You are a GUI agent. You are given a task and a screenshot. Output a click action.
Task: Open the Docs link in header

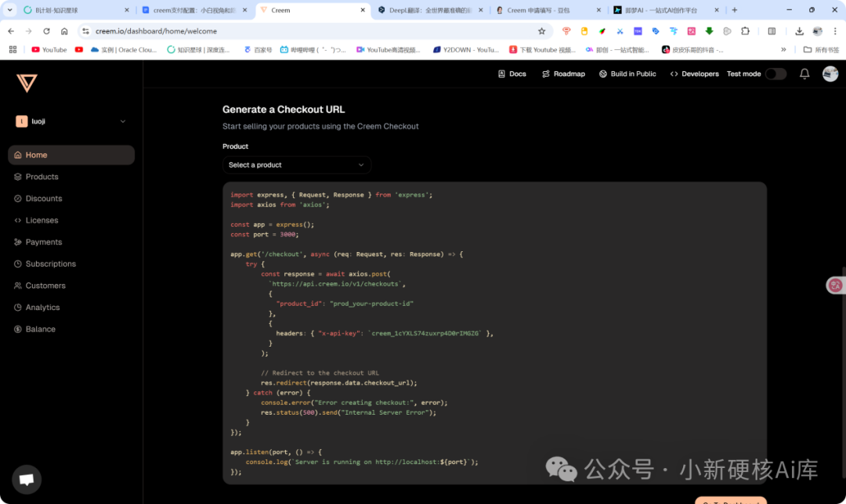coord(512,74)
